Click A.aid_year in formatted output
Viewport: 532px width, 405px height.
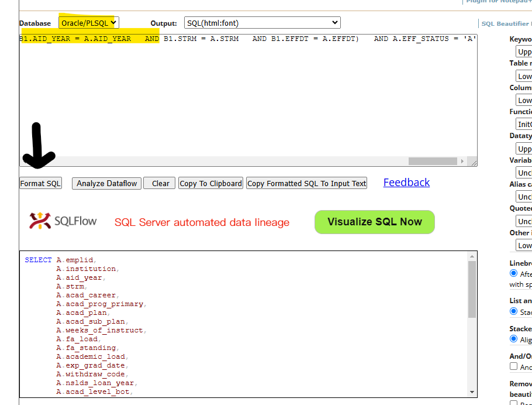pos(79,277)
